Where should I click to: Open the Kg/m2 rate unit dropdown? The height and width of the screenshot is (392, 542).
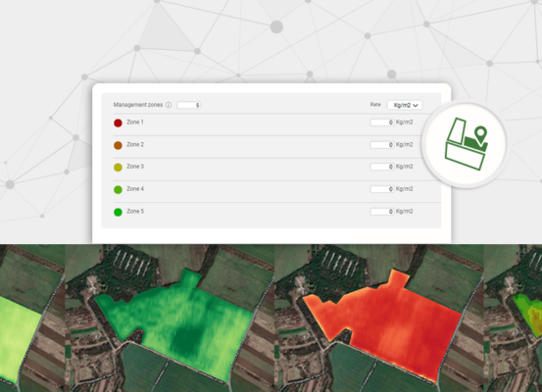(405, 105)
